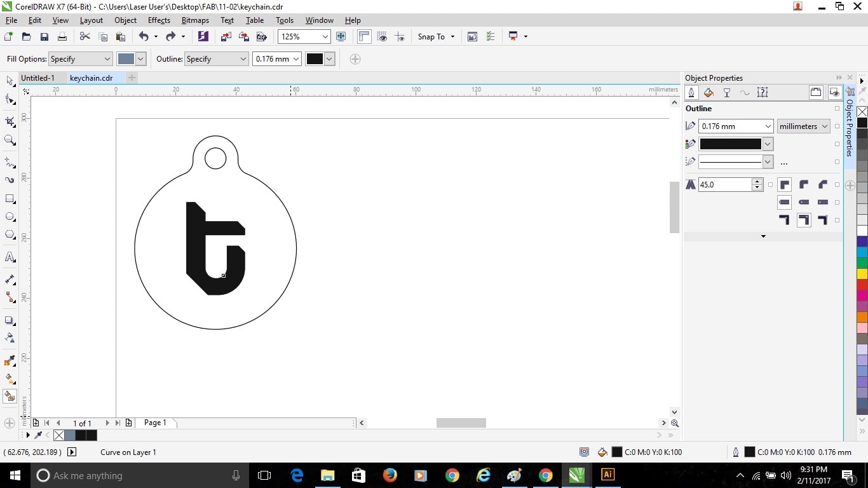Select the mitered corner style

coord(785,185)
